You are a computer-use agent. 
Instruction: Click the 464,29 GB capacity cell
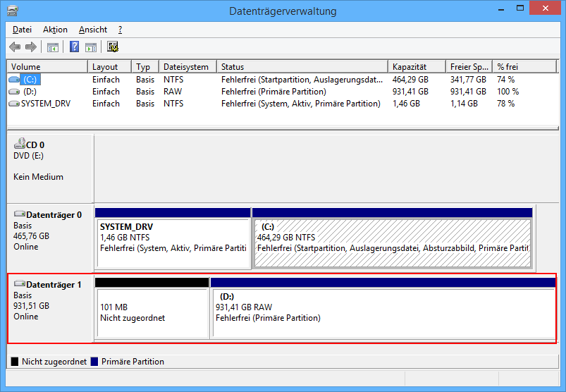[x=410, y=80]
